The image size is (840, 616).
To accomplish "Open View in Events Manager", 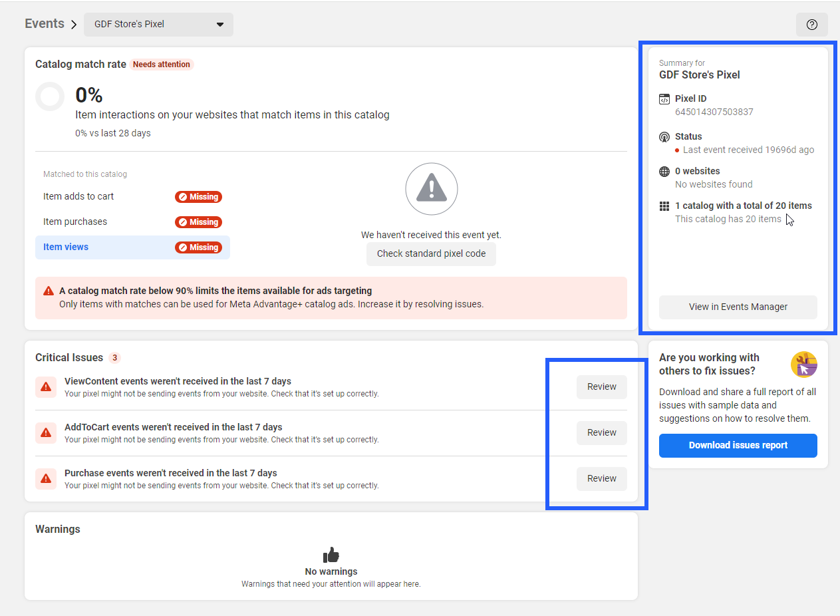I will click(x=738, y=307).
